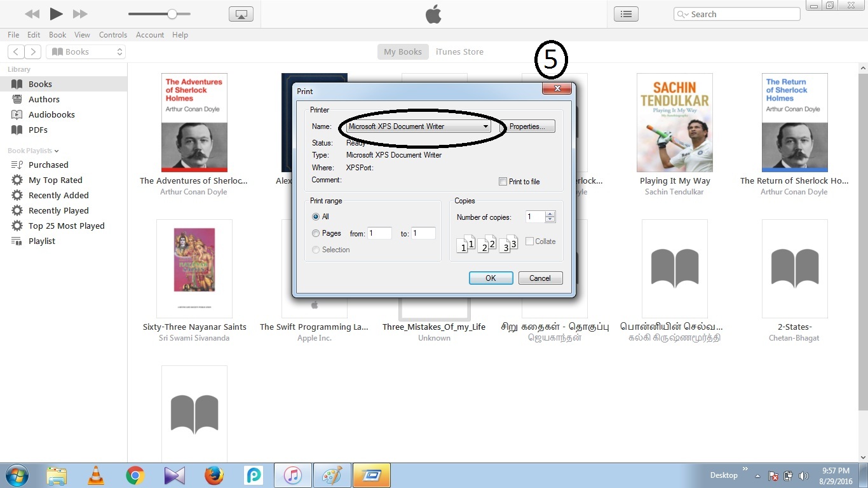Cancel the Print dialog
The width and height of the screenshot is (868, 488).
[540, 278]
